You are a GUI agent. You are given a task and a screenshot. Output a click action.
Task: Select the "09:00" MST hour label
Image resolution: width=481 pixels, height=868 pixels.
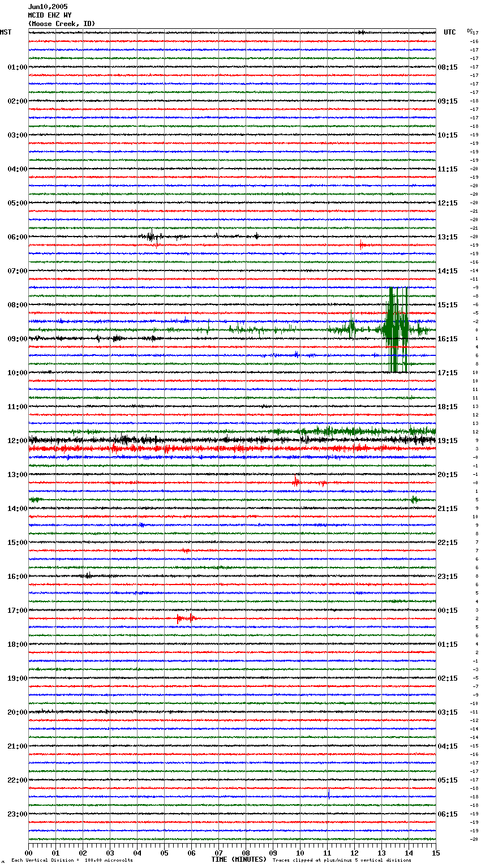17,339
